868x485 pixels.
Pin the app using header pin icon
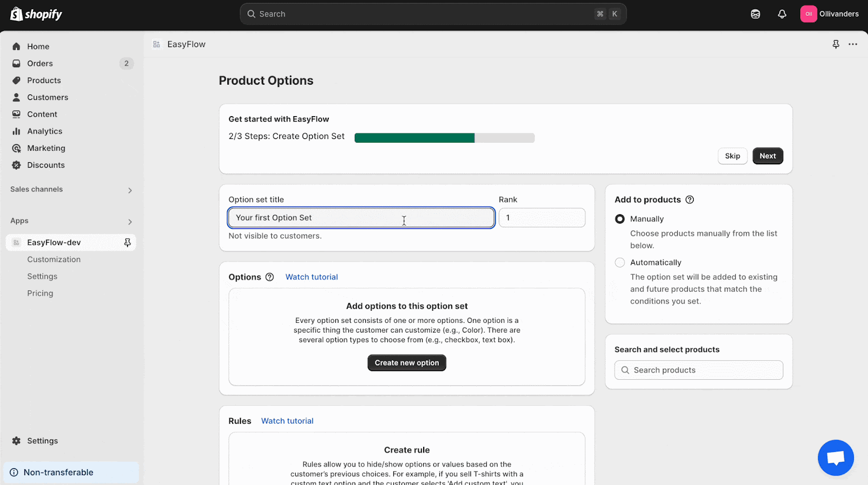pos(836,44)
